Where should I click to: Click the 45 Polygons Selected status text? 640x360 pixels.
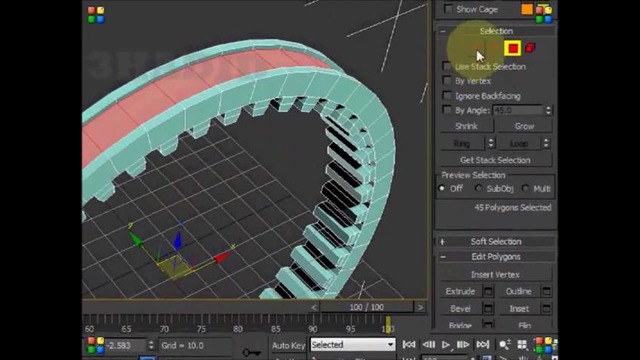tap(512, 207)
